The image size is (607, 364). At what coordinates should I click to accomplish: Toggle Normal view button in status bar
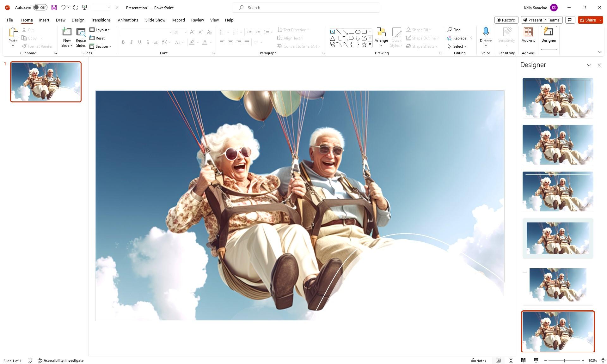[498, 361]
